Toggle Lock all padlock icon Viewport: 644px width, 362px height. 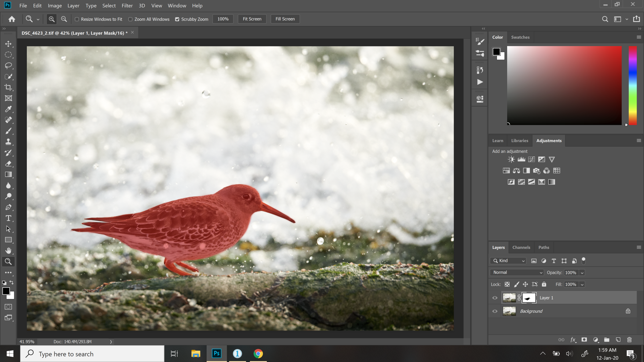544,285
